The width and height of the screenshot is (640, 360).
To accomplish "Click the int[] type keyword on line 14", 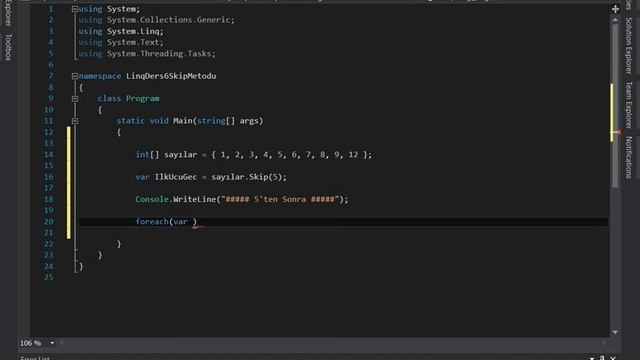I will point(147,155).
